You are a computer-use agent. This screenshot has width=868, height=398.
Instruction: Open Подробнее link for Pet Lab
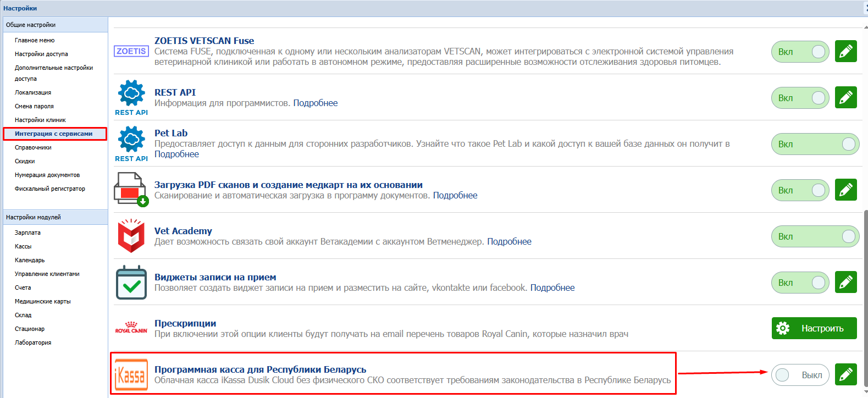click(x=176, y=154)
